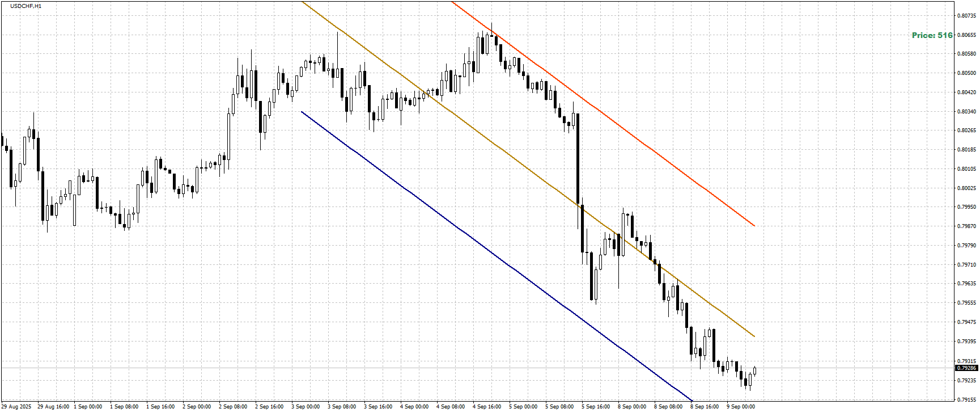Click the 3 Sep 08:00 time label
Image resolution: width=980 pixels, height=413 pixels.
pyautogui.click(x=342, y=407)
